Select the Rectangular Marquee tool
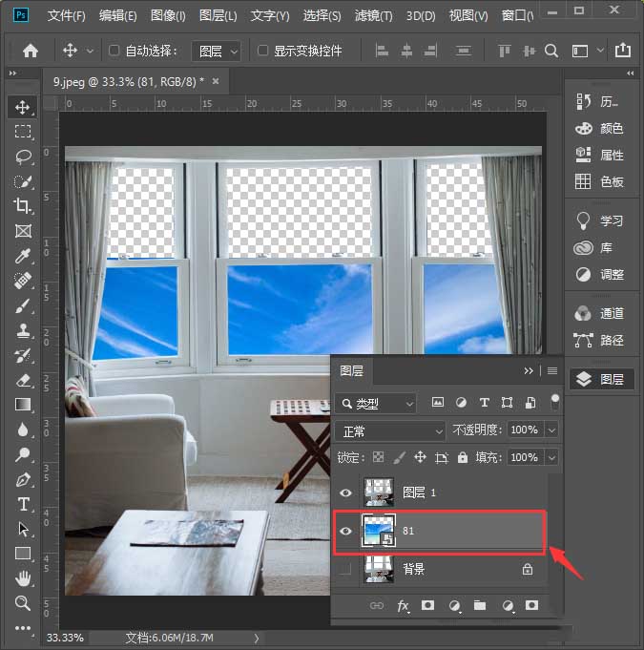Screen dimensions: 644x650 (22, 132)
